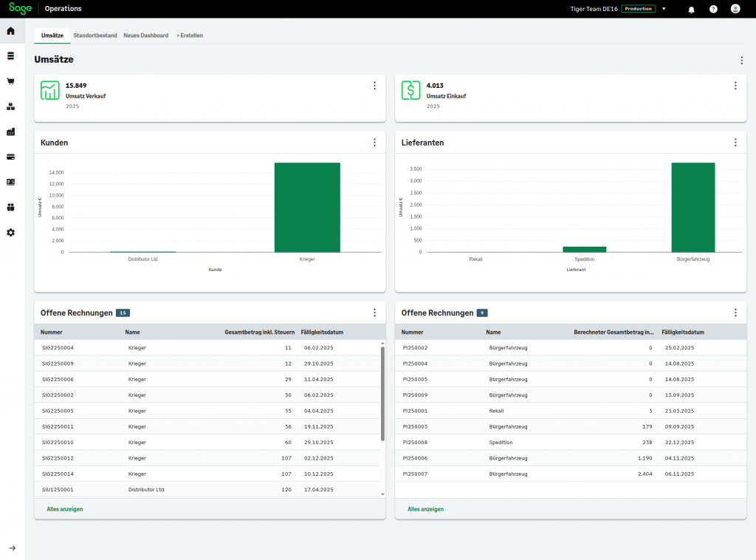Click the notifications bell icon
The image size is (756, 560).
(691, 9)
